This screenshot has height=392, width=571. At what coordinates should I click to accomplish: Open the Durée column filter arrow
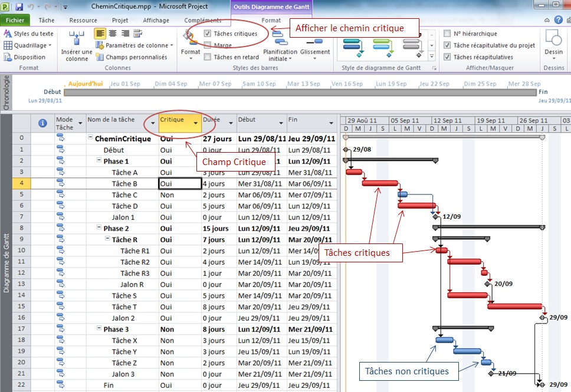tap(231, 123)
